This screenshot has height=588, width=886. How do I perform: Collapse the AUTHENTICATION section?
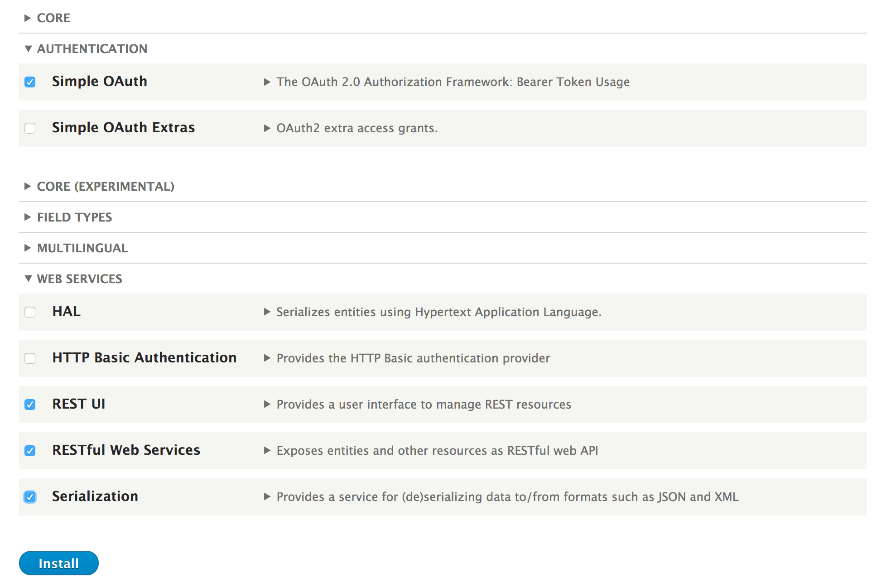pyautogui.click(x=91, y=49)
